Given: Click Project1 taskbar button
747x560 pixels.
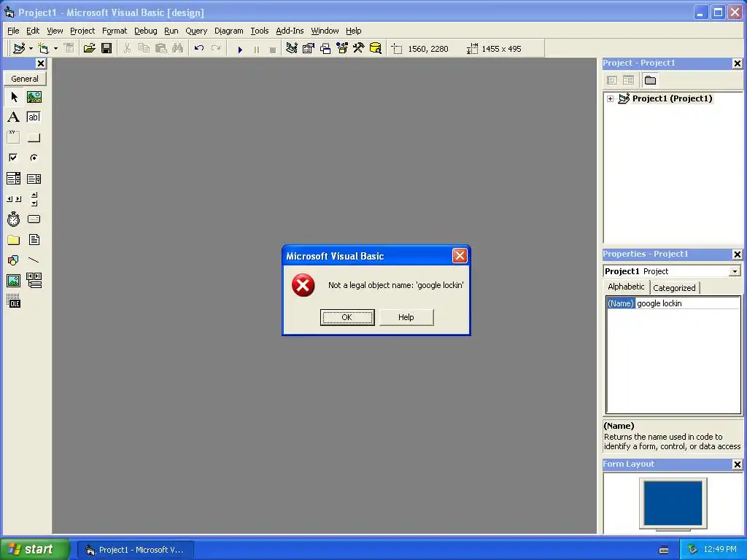Looking at the screenshot, I should pos(135,550).
